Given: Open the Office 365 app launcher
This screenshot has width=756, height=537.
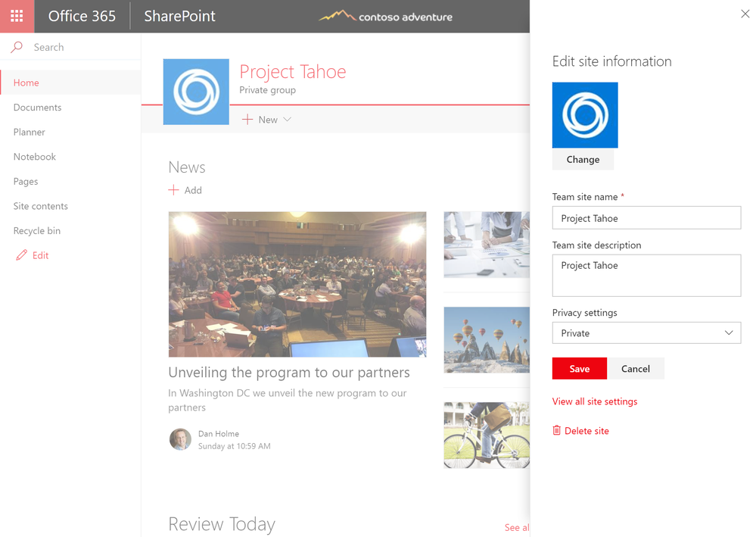Looking at the screenshot, I should tap(17, 17).
